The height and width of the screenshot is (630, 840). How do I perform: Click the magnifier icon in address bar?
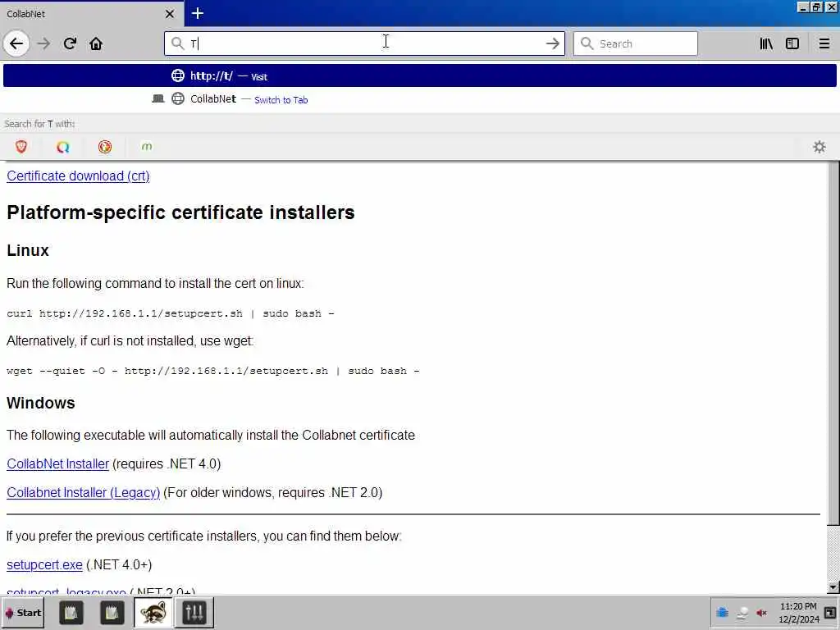tap(177, 43)
